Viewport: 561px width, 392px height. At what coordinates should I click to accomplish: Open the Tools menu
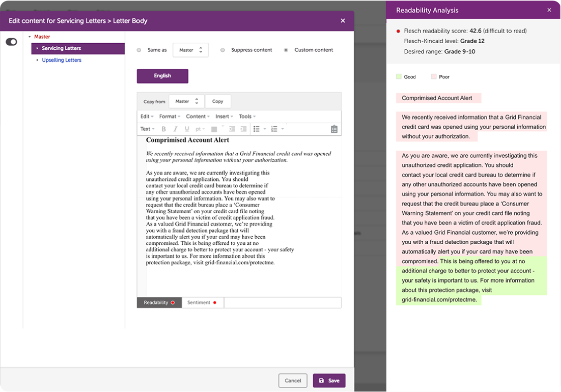[247, 116]
